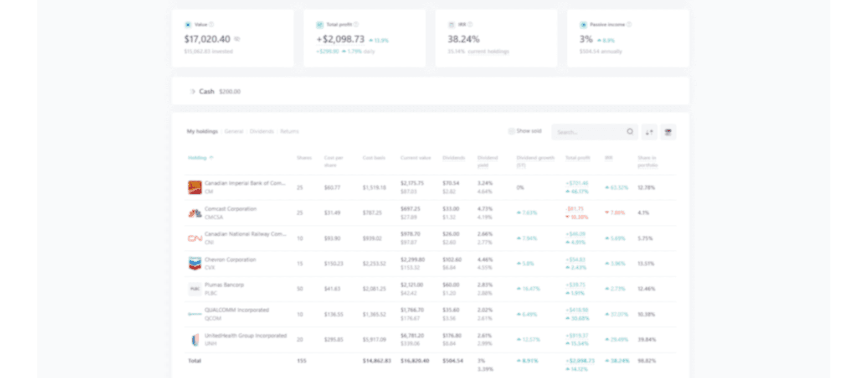Click Plumas Bancorp's 16.47% dividend growth
Image resolution: width=868 pixels, height=378 pixels.
[528, 289]
